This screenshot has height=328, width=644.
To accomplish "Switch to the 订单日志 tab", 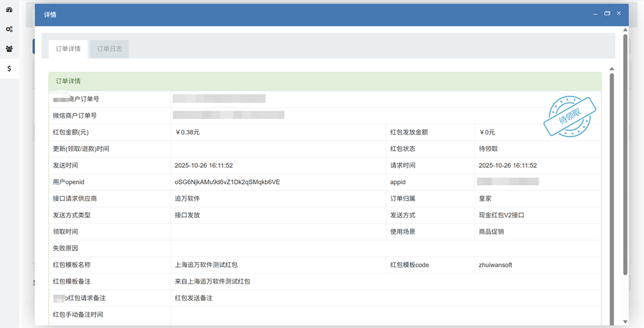I will [x=109, y=49].
